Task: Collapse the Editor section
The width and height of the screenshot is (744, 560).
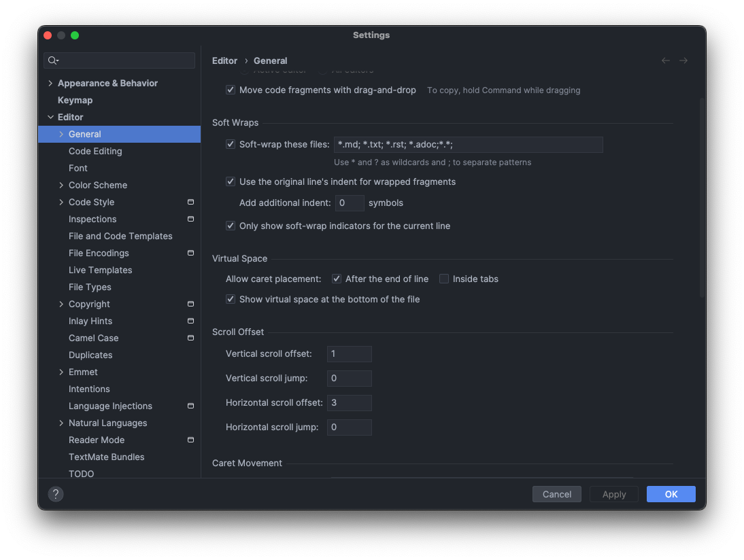Action: tap(50, 117)
